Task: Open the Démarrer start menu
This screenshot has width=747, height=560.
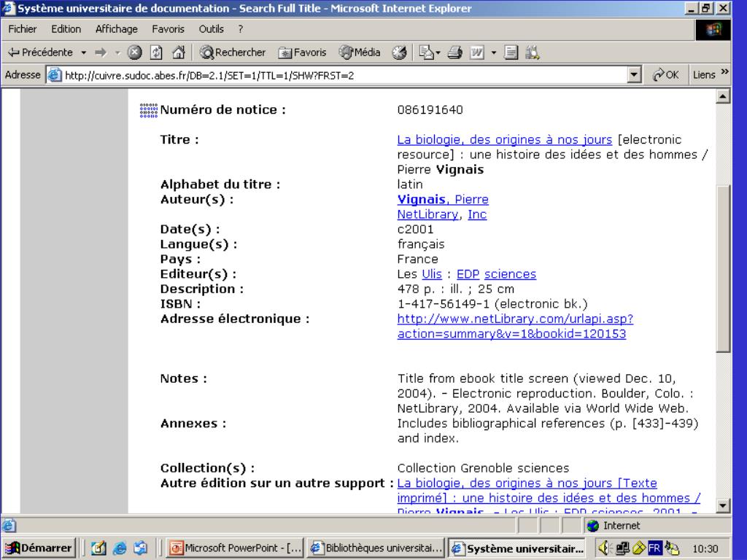Action: 39,548
